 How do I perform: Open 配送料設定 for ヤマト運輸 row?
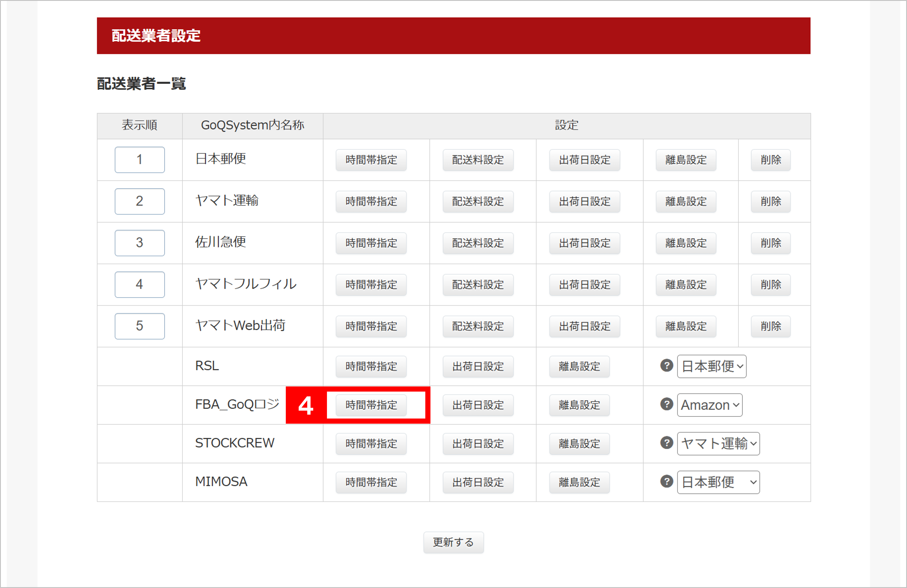(x=478, y=202)
